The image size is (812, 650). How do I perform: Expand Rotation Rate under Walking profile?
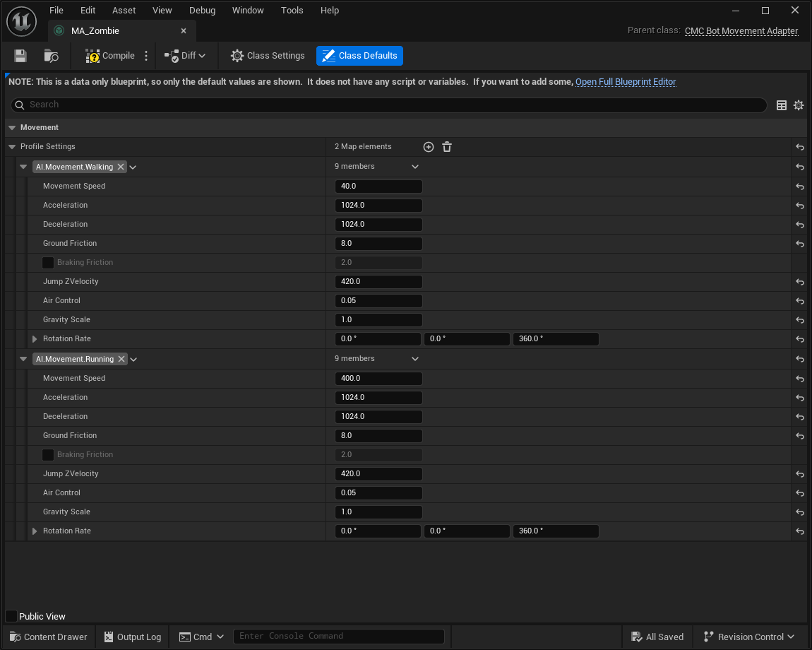coord(35,339)
